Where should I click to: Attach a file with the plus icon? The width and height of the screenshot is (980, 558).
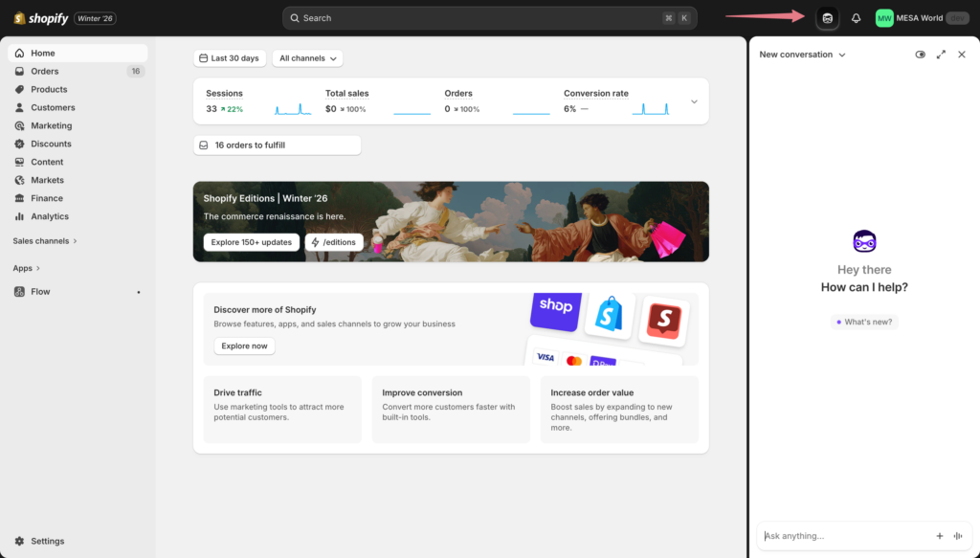[x=939, y=536]
